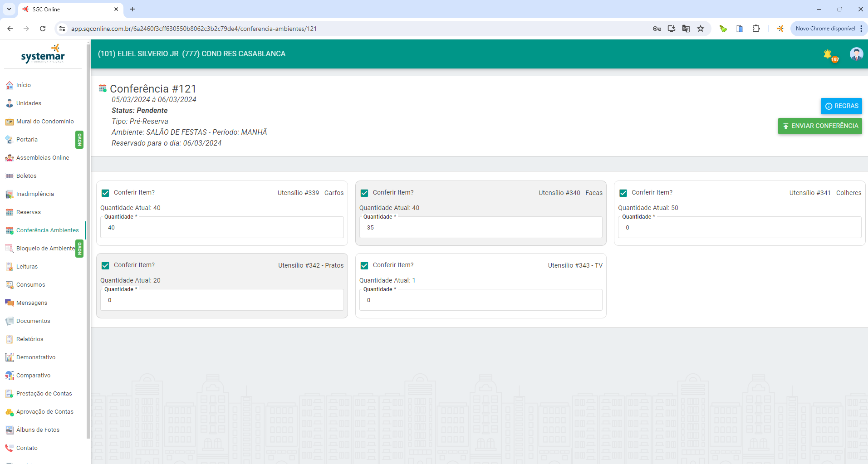Click Novo Chrome disponível update button
The image size is (868, 464).
[x=825, y=29]
